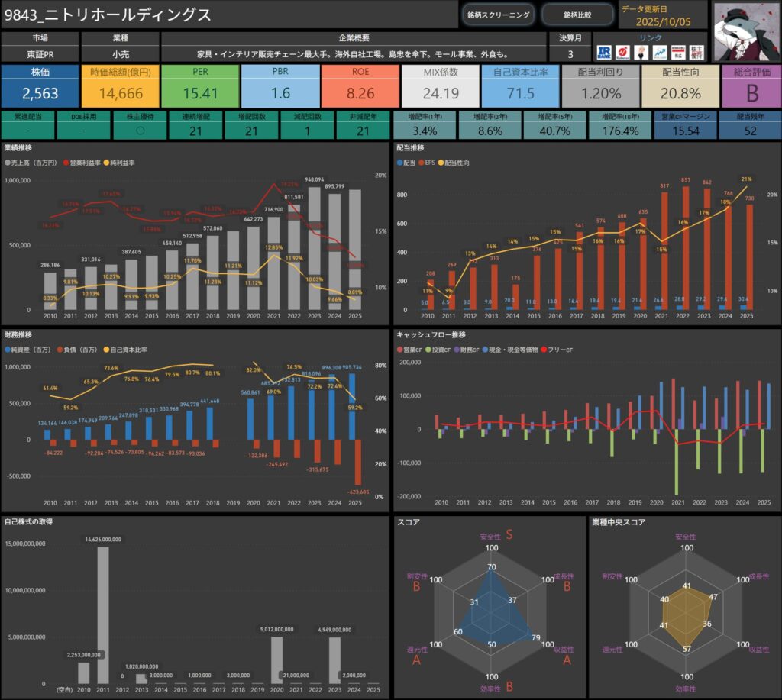Viewport: 782px width, 700px height.
Task: Open the IR BANK link icon
Action: pyautogui.click(x=603, y=52)
